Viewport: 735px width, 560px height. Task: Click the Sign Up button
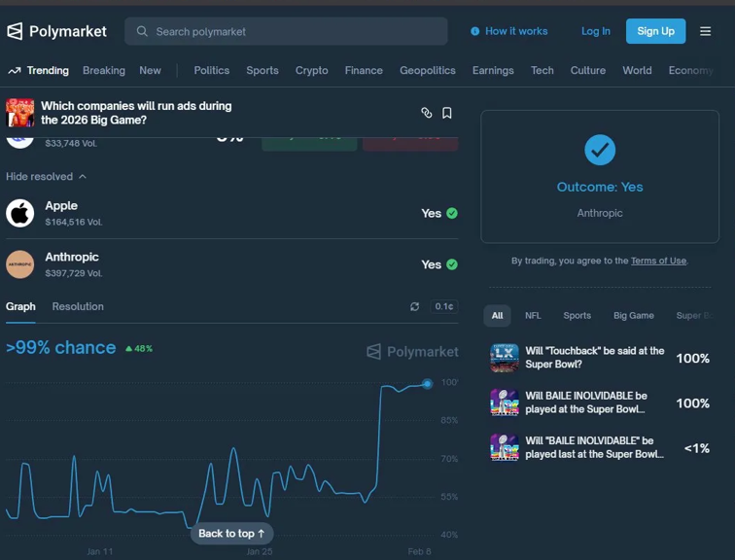[656, 31]
